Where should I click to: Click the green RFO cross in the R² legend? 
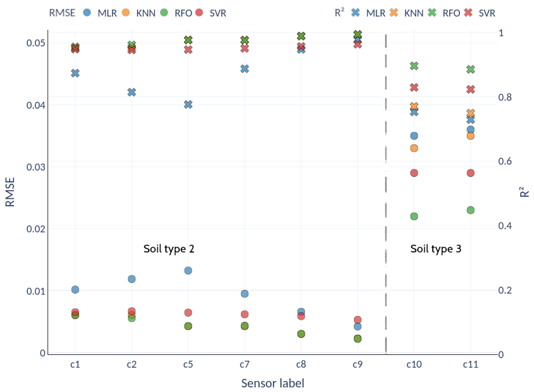point(432,12)
